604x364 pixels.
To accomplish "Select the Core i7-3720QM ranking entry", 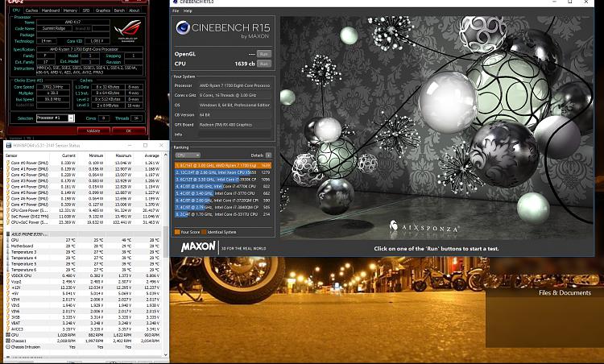I will [x=222, y=201].
